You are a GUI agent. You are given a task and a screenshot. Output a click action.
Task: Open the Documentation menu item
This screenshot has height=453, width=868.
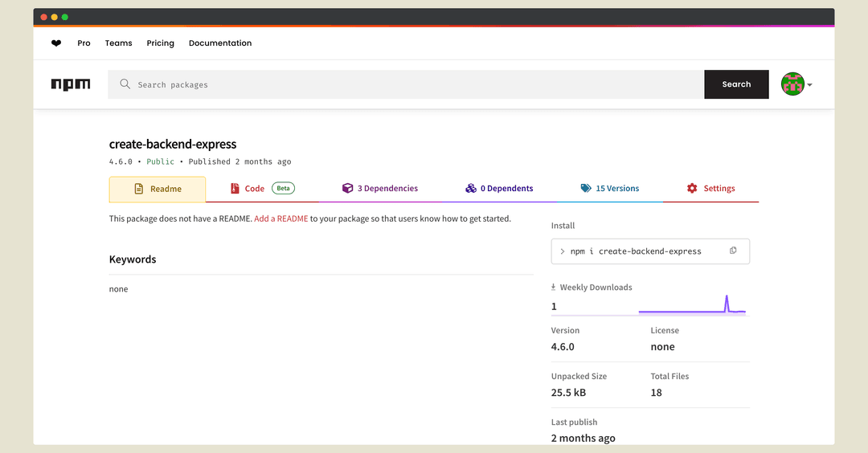tap(220, 43)
